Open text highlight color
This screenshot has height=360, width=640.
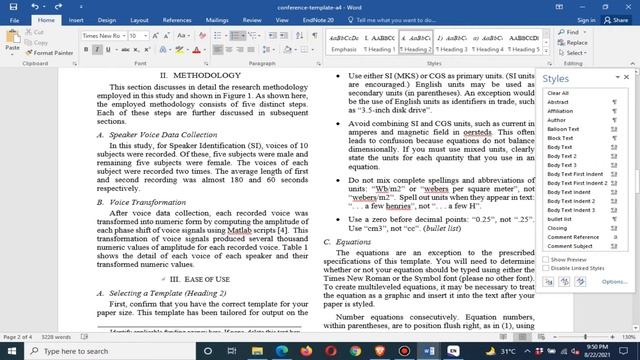click(x=179, y=50)
